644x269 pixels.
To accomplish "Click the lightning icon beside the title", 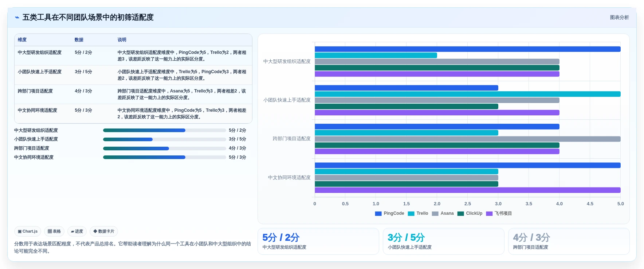I will 17,17.
